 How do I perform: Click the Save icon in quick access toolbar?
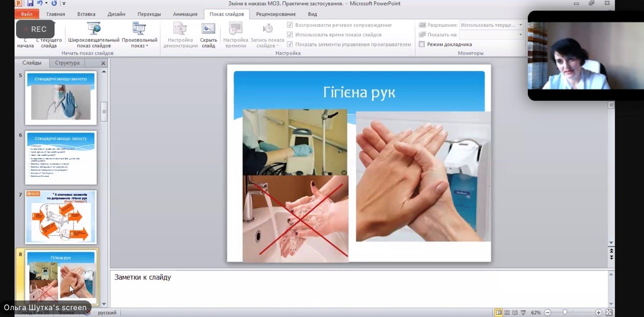click(30, 3)
